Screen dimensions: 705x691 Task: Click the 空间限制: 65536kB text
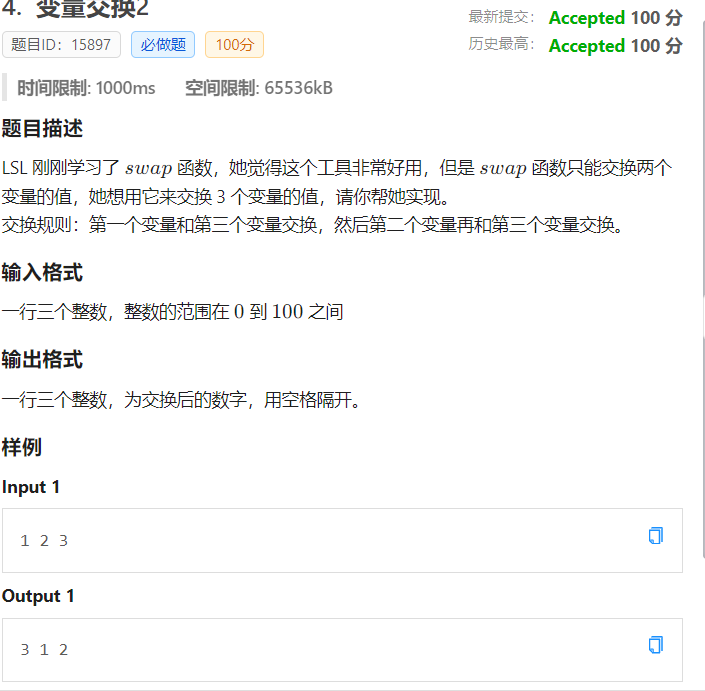(259, 88)
